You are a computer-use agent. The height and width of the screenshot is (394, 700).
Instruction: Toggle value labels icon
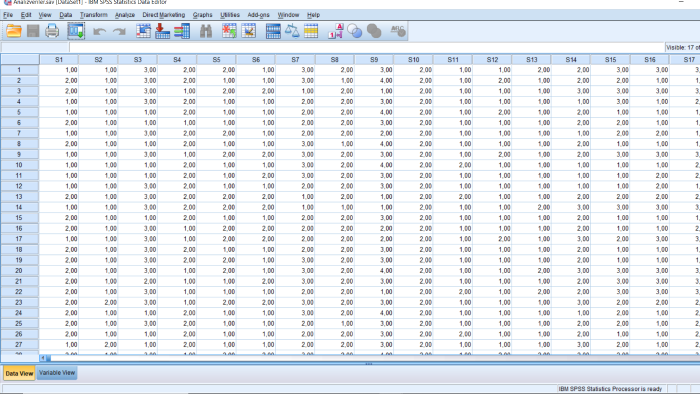tap(335, 31)
